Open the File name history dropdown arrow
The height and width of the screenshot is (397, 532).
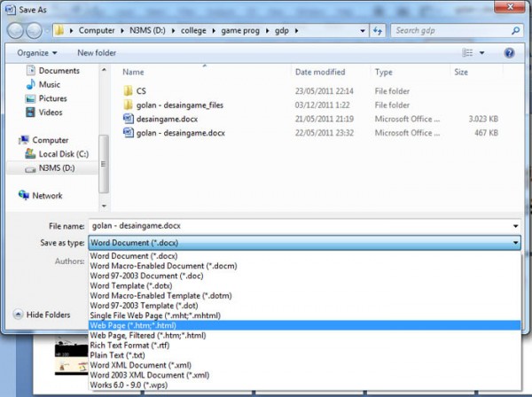click(516, 226)
